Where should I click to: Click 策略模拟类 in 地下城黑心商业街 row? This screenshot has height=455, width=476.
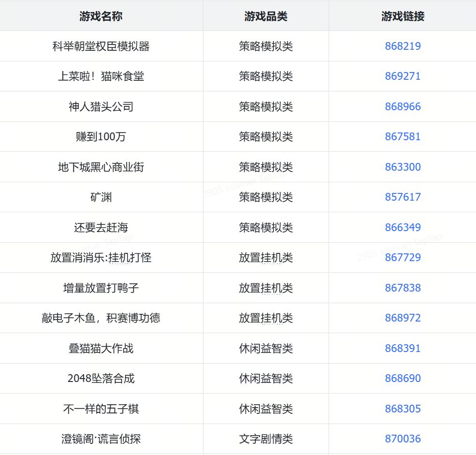tap(266, 167)
